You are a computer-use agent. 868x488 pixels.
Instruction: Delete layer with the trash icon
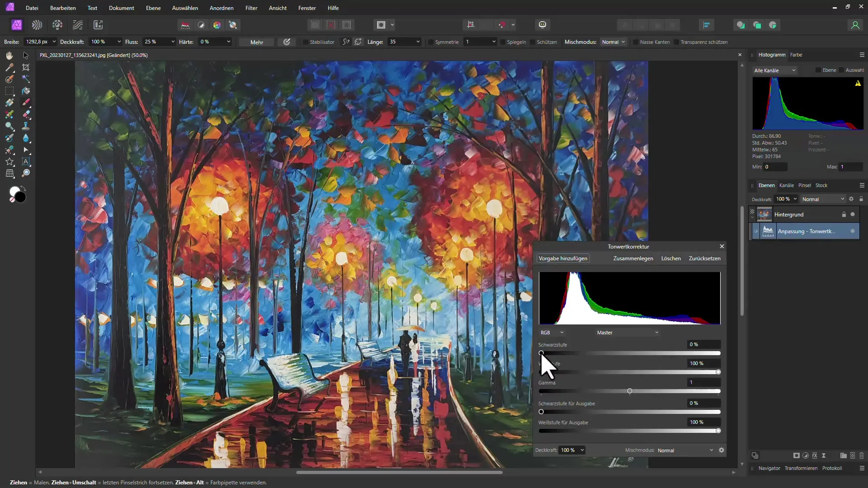pyautogui.click(x=862, y=455)
